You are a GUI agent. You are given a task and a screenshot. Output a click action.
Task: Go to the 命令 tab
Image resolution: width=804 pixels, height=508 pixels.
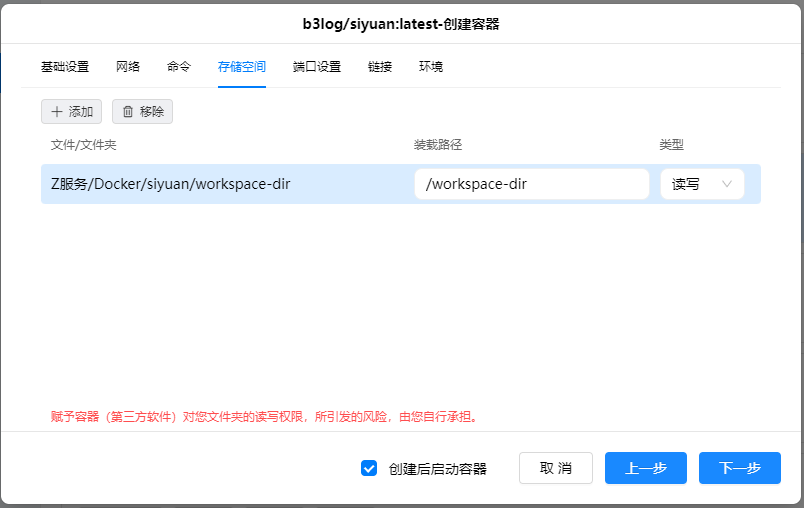pos(179,67)
